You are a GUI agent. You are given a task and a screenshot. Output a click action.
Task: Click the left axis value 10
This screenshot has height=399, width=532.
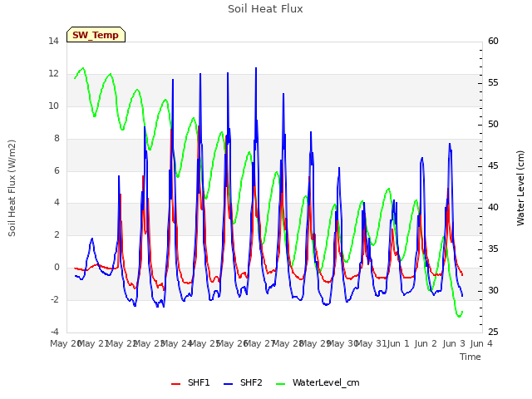[53, 106]
